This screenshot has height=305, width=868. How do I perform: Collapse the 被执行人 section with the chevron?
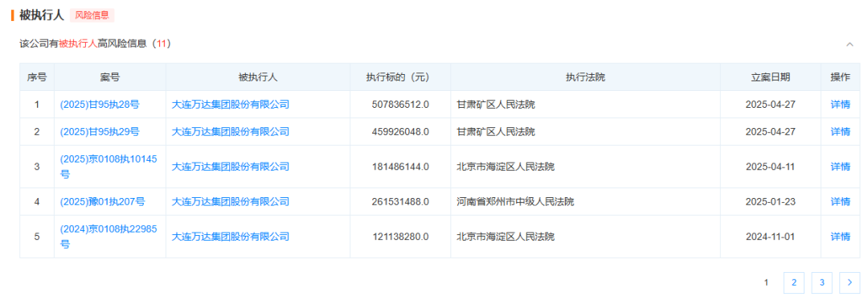pyautogui.click(x=850, y=44)
